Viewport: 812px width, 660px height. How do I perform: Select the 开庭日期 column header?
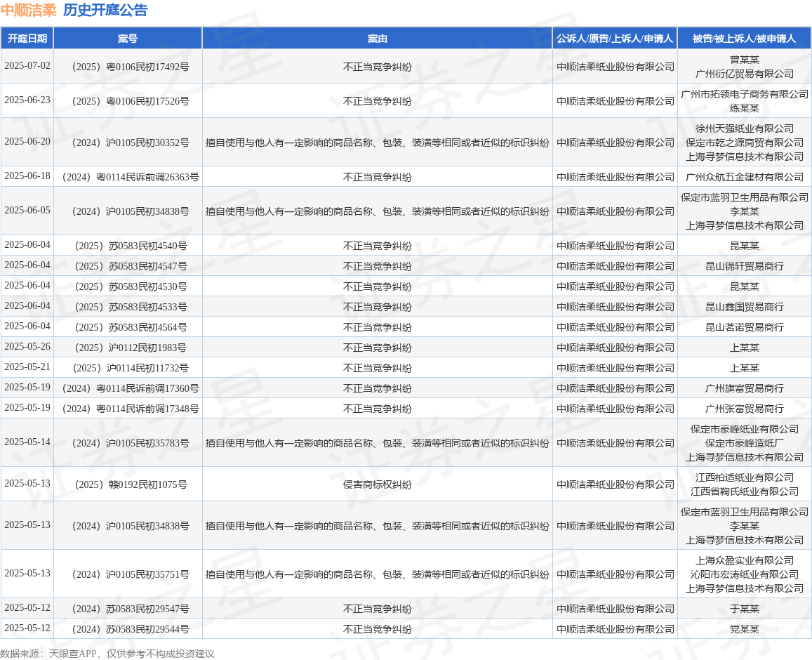pyautogui.click(x=27, y=39)
